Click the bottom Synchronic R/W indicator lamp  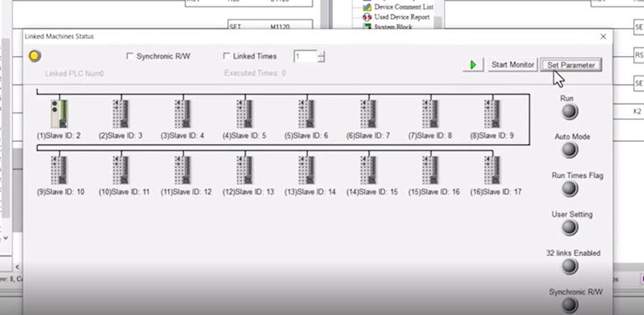point(569,305)
